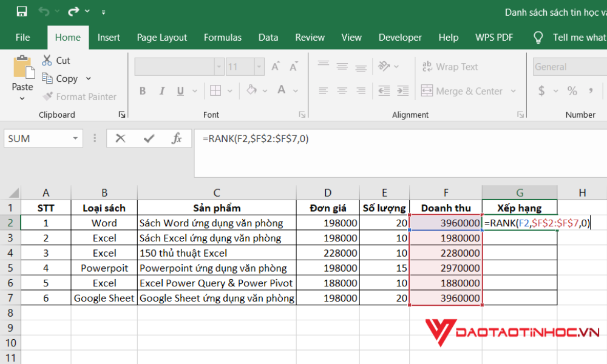The height and width of the screenshot is (364, 607).
Task: Toggle Italic formatting
Action: coord(162,91)
